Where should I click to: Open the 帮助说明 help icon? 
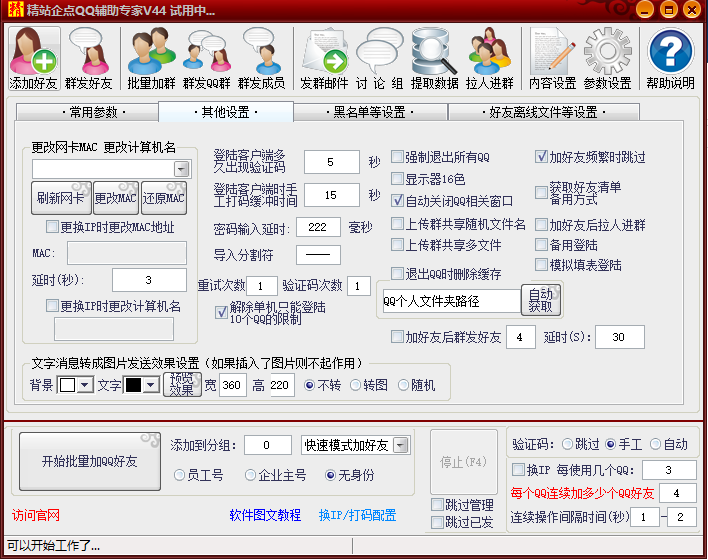tap(671, 58)
